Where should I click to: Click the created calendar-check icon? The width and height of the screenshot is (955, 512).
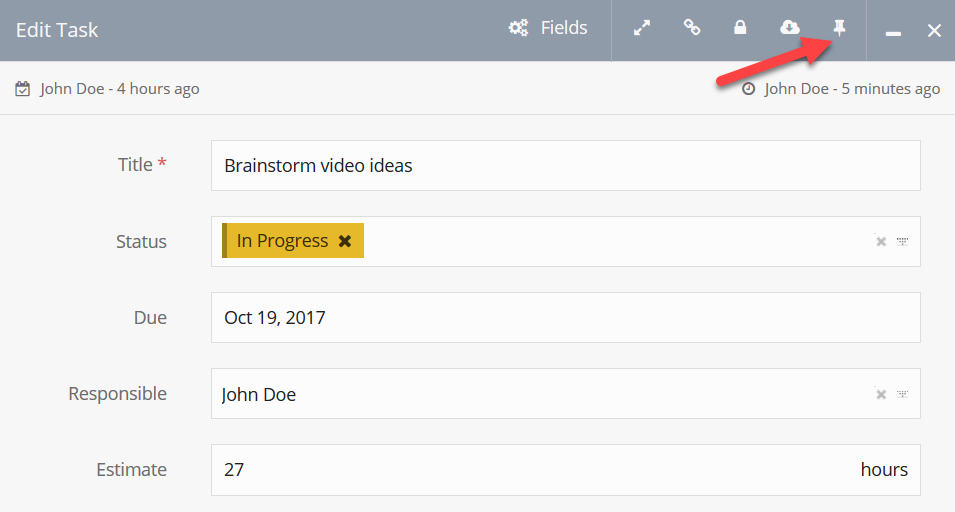pos(23,89)
